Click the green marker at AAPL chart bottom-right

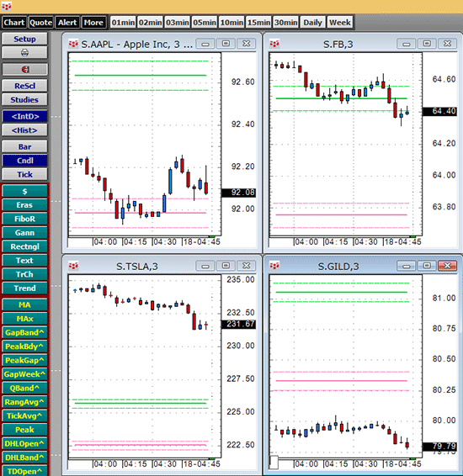[212, 236]
